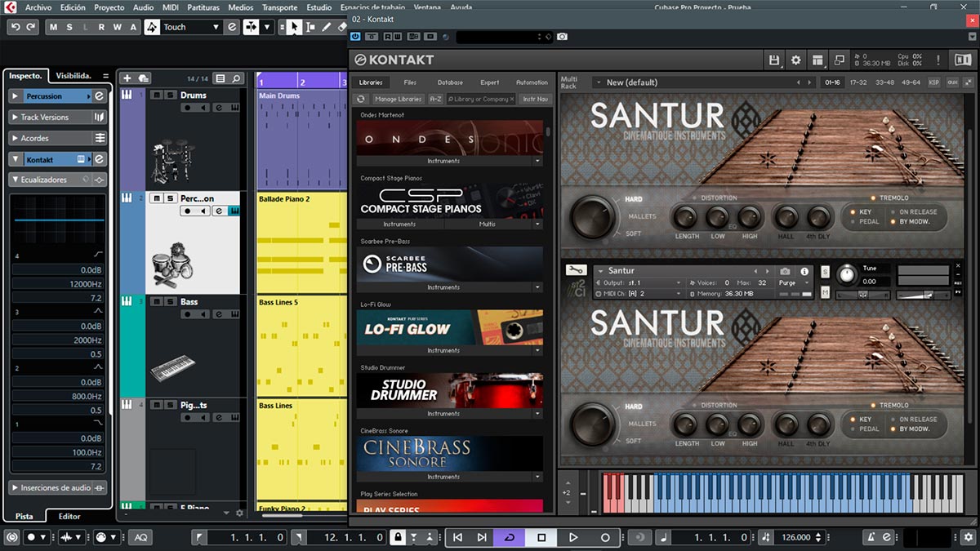
Task: Undo the last action in Cubase toolbar
Action: tap(15, 27)
